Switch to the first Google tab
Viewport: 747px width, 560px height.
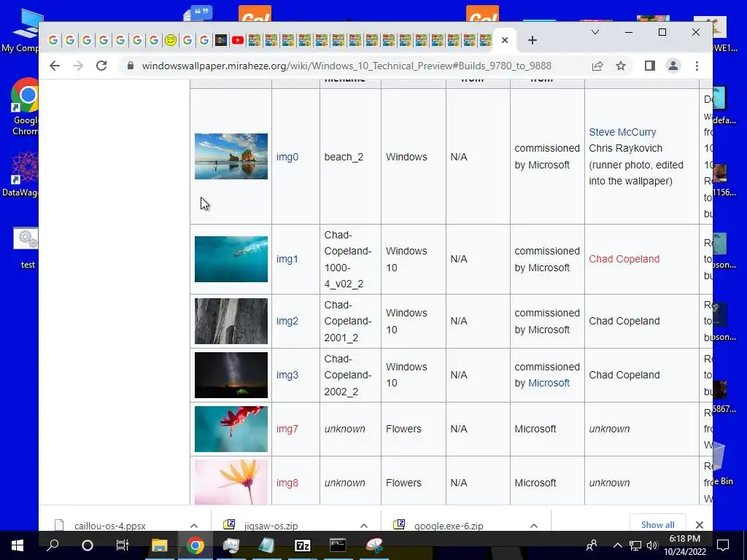(x=53, y=41)
